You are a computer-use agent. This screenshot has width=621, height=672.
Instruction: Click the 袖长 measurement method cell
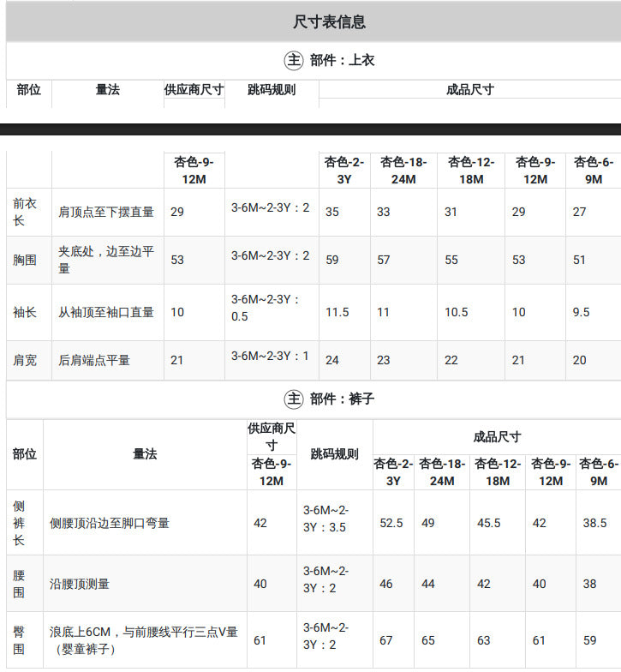(x=108, y=312)
